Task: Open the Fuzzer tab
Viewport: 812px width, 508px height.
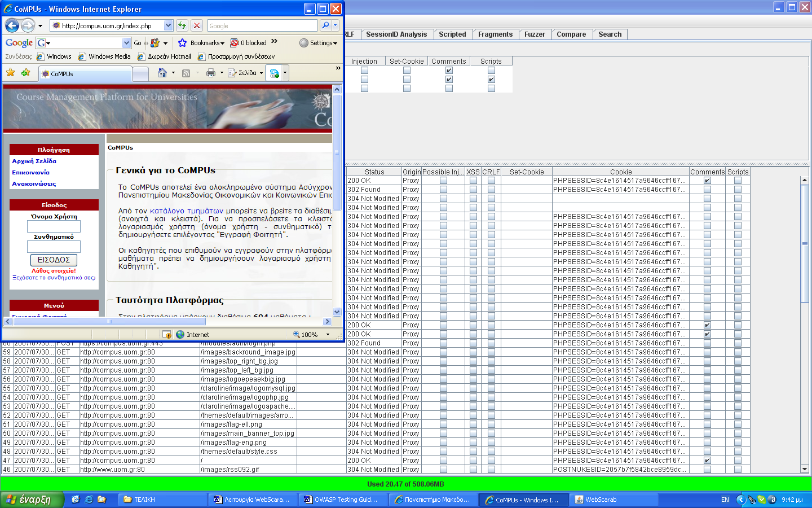Action: pos(535,34)
